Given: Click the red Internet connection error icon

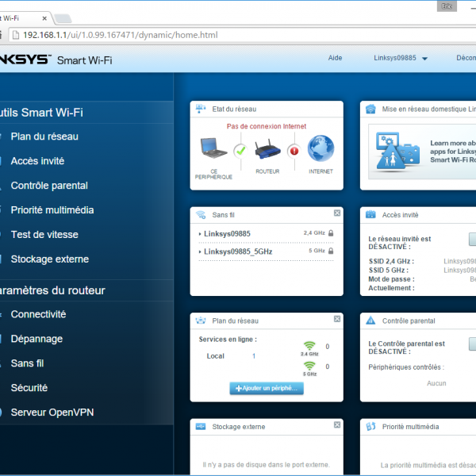Looking at the screenshot, I should click(x=294, y=150).
